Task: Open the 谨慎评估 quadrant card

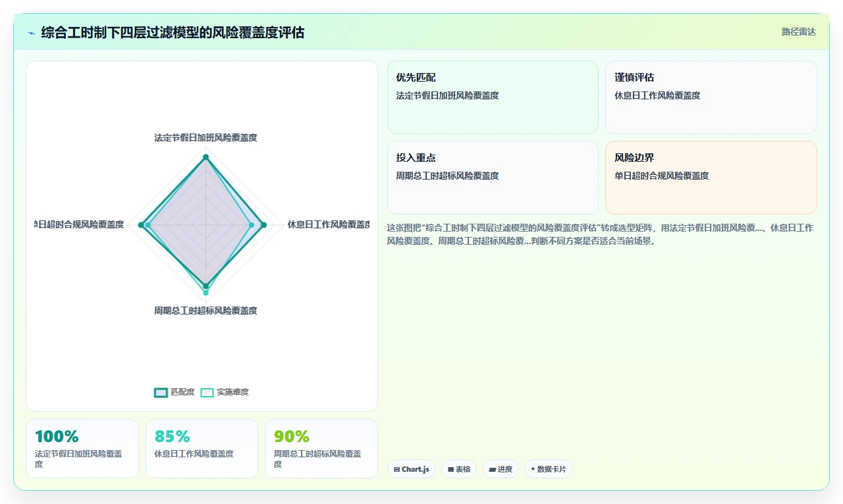Action: pyautogui.click(x=711, y=97)
